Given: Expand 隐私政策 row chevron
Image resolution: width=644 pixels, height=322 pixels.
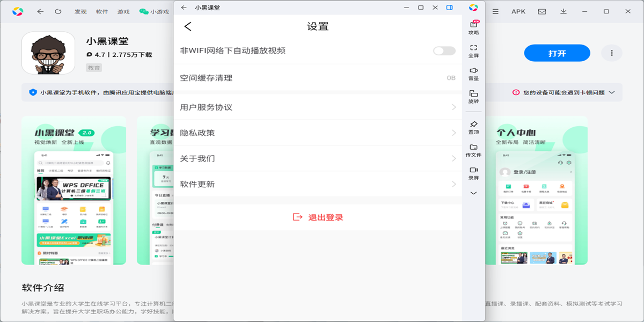Looking at the screenshot, I should [x=454, y=133].
